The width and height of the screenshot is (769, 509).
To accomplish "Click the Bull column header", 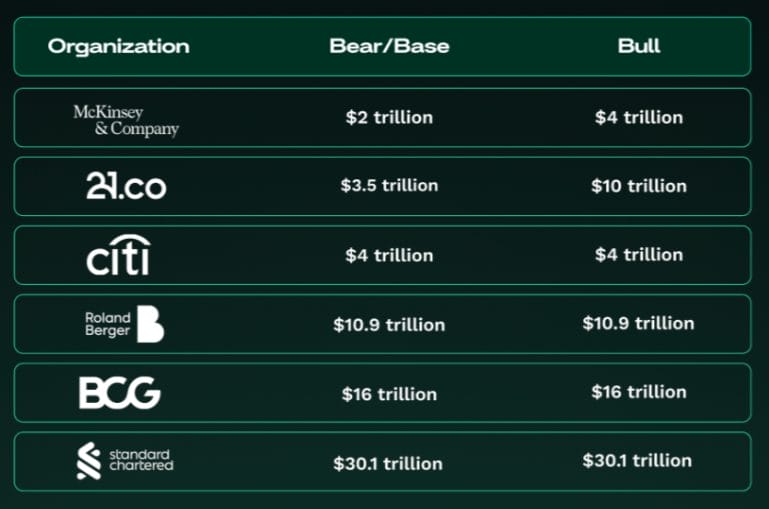I will coord(639,46).
